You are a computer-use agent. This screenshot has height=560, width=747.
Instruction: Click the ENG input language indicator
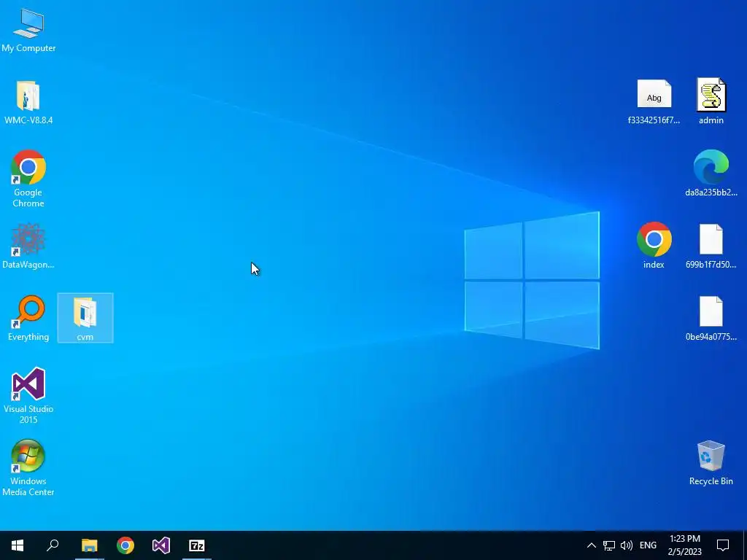click(648, 545)
